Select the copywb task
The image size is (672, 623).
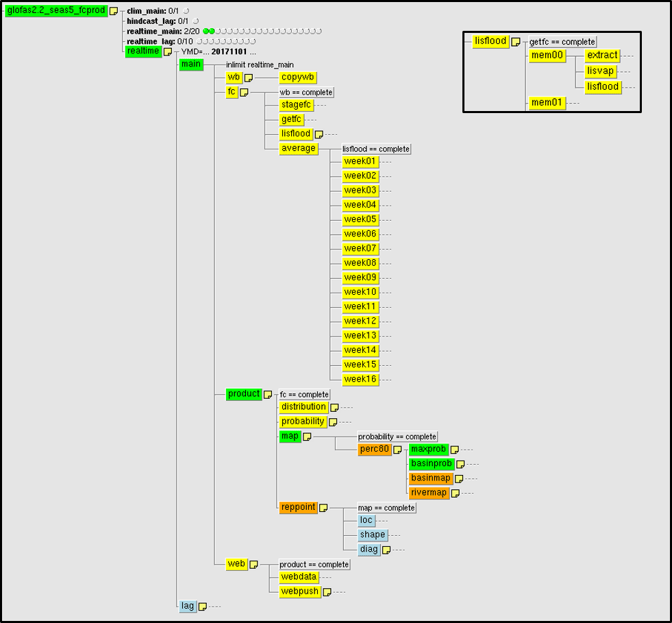[298, 78]
